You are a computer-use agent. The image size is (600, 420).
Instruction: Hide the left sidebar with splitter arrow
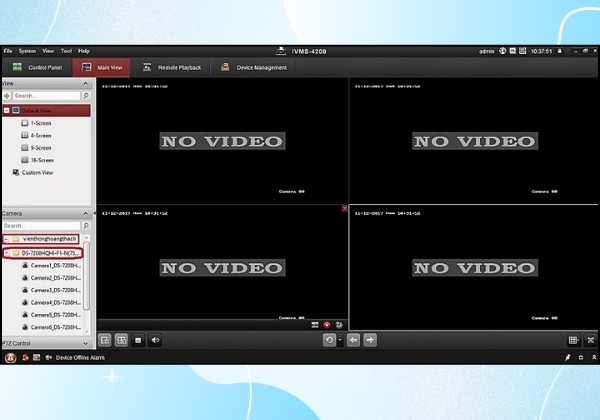point(95,213)
